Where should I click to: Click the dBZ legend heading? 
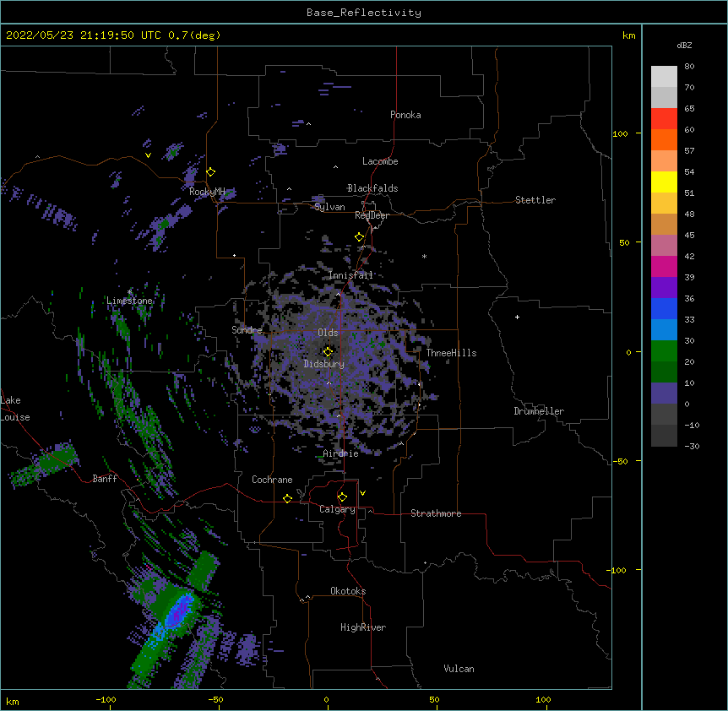[684, 45]
